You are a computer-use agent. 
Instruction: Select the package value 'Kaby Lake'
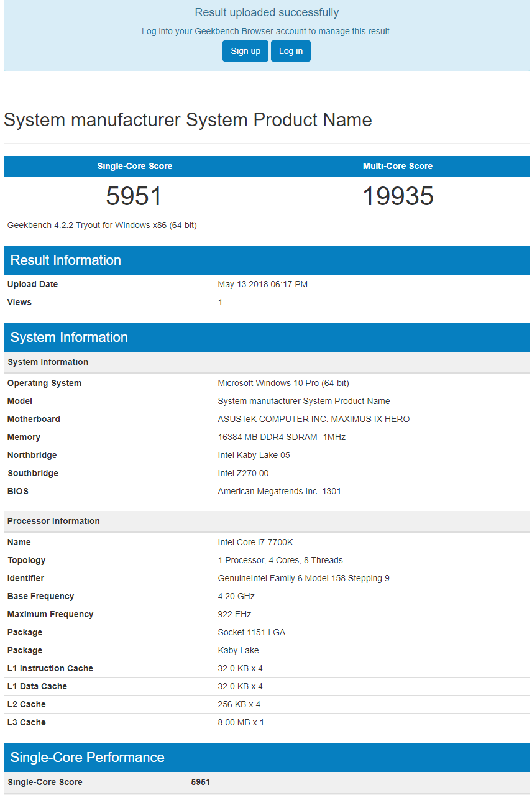click(238, 650)
